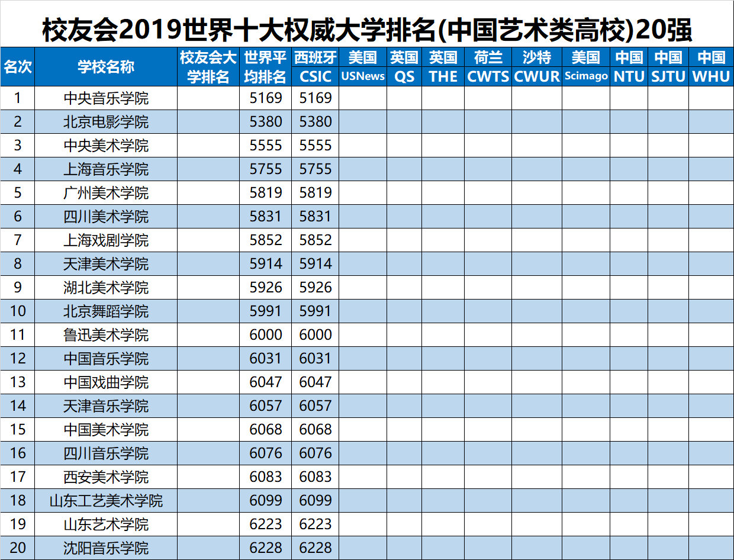This screenshot has height=560, width=734.
Task: Click the school name 北京电影学院
Action: coord(106,122)
